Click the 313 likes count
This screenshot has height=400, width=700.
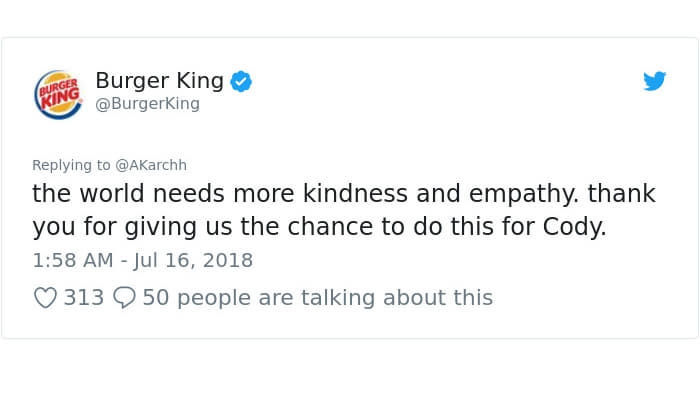[84, 297]
